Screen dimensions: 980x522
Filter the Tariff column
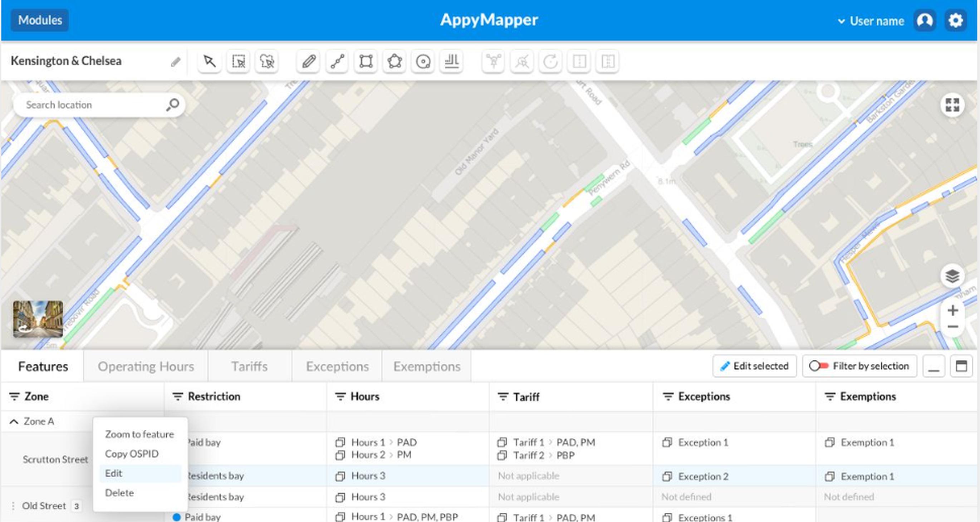click(503, 397)
